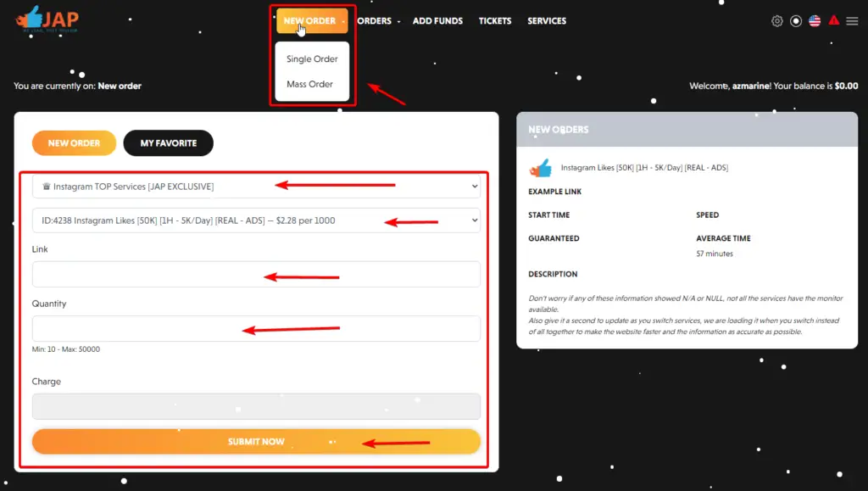Image resolution: width=868 pixels, height=491 pixels.
Task: Expand the ID:4238 Instagram Likes service dropdown
Action: pyautogui.click(x=256, y=220)
